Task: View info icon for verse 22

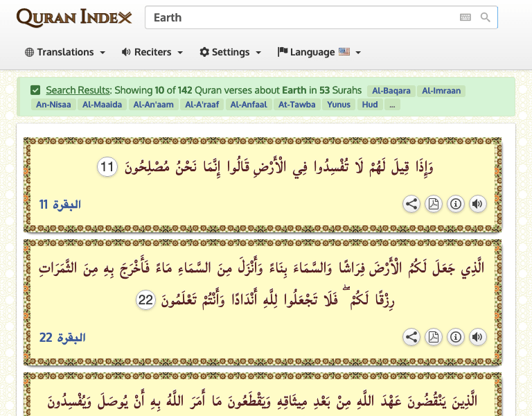Action: coord(456,337)
